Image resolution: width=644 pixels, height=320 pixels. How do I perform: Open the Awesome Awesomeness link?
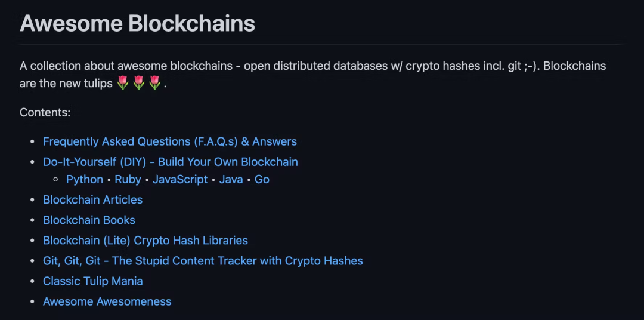107,301
